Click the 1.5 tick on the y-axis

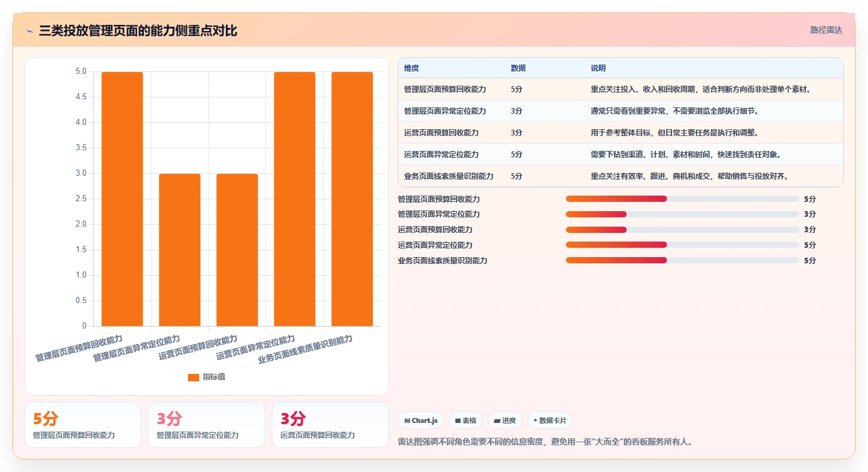coord(81,250)
